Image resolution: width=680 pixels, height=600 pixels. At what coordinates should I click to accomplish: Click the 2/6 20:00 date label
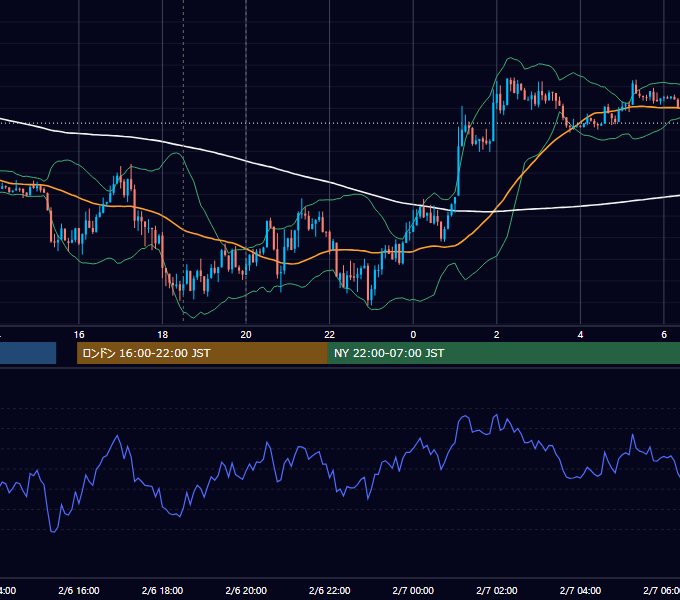pos(246,590)
